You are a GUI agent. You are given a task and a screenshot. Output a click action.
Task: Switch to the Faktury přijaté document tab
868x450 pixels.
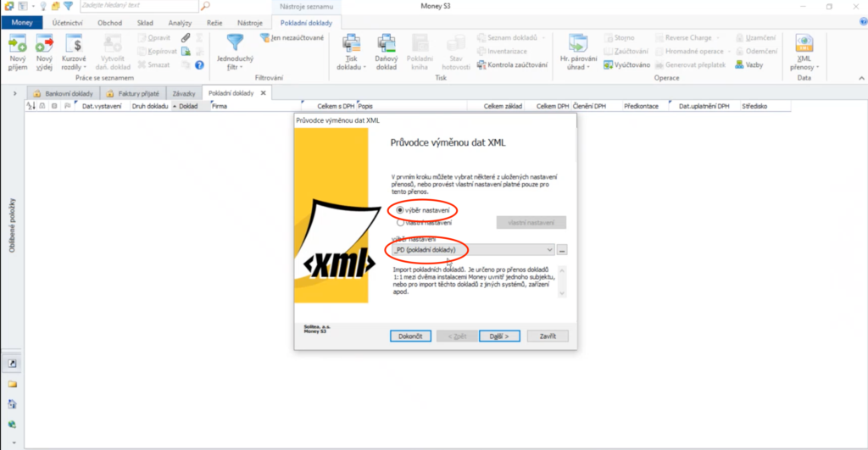(133, 93)
